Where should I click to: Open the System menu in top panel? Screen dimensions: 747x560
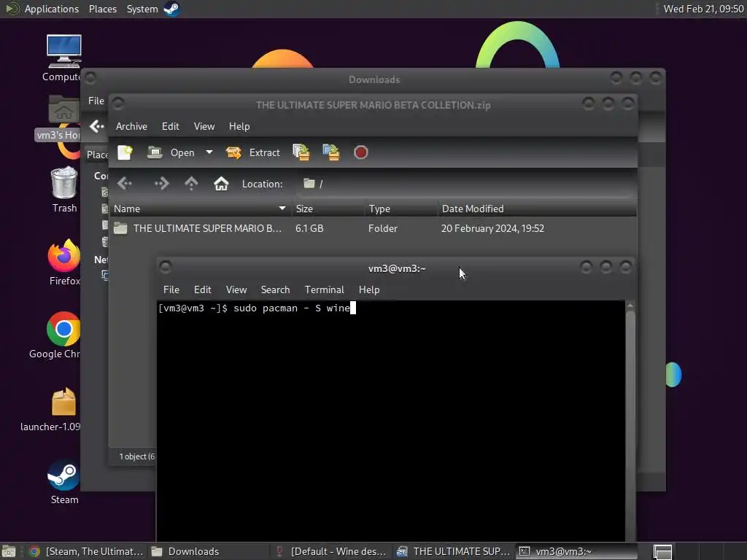click(142, 9)
